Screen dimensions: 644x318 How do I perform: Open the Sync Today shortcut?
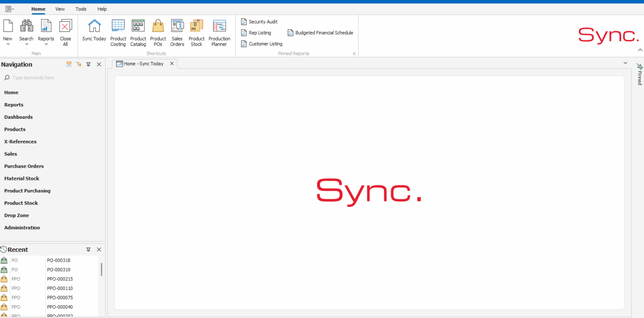click(94, 31)
